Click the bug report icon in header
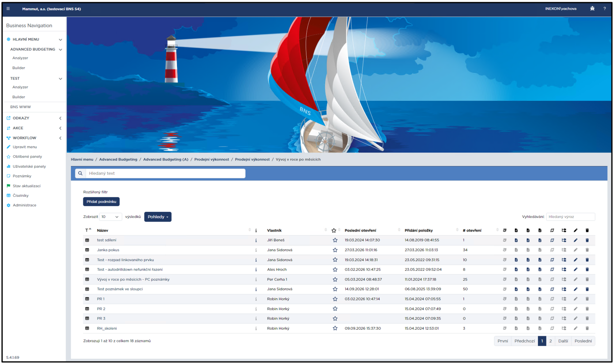Viewport: 614px width, 364px height. 592,9
